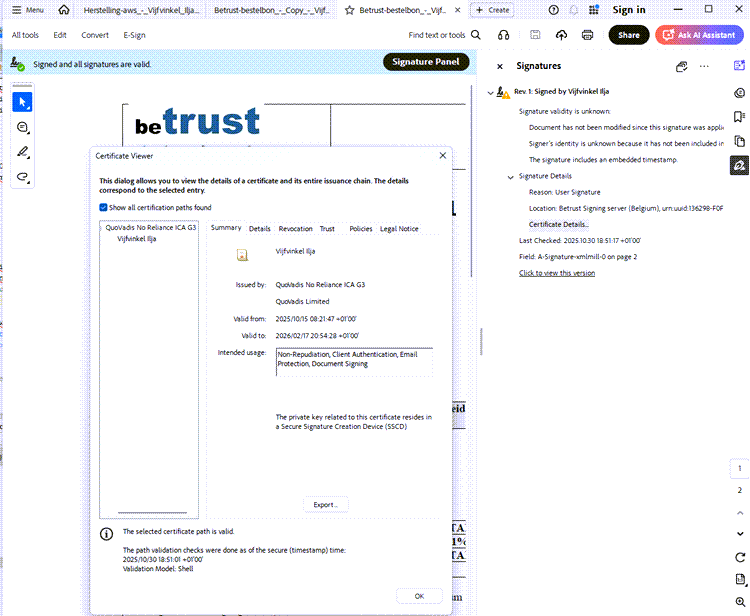Open All tools menu

pos(25,35)
